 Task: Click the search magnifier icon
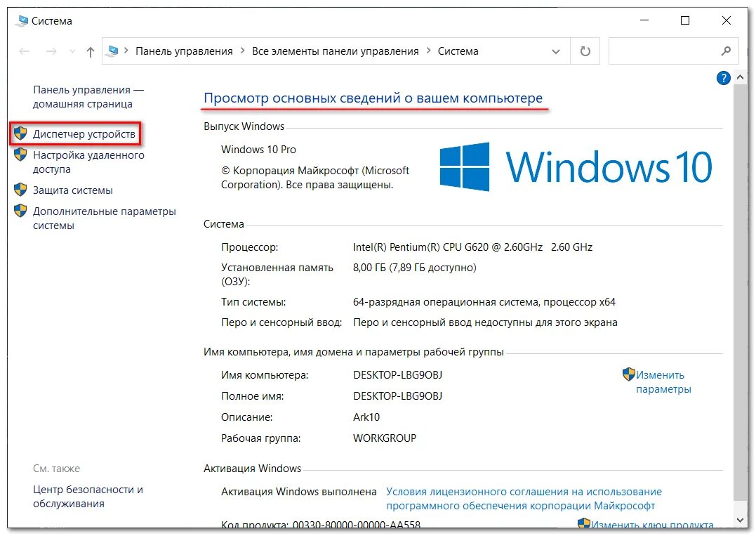pos(726,51)
